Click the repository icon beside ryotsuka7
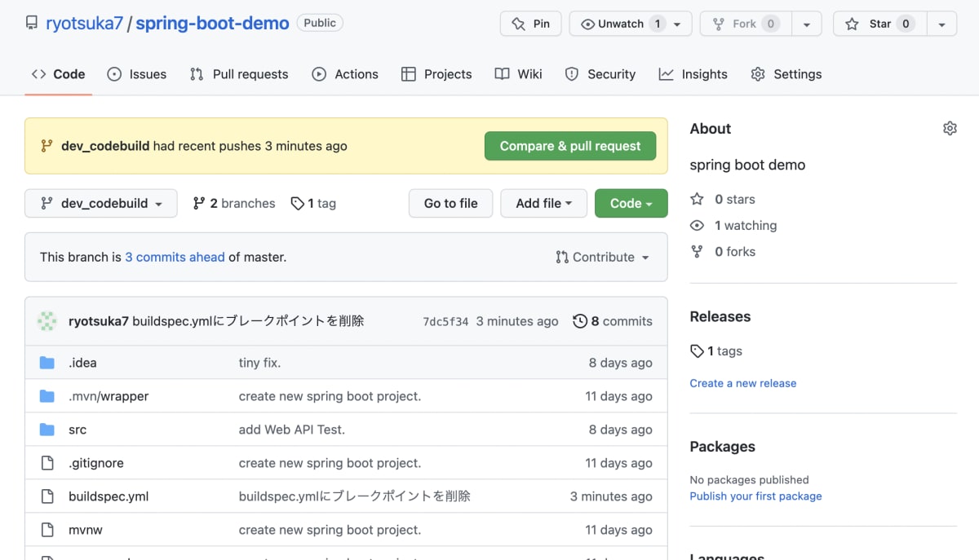Viewport: 979px width, 560px height. pyautogui.click(x=32, y=24)
